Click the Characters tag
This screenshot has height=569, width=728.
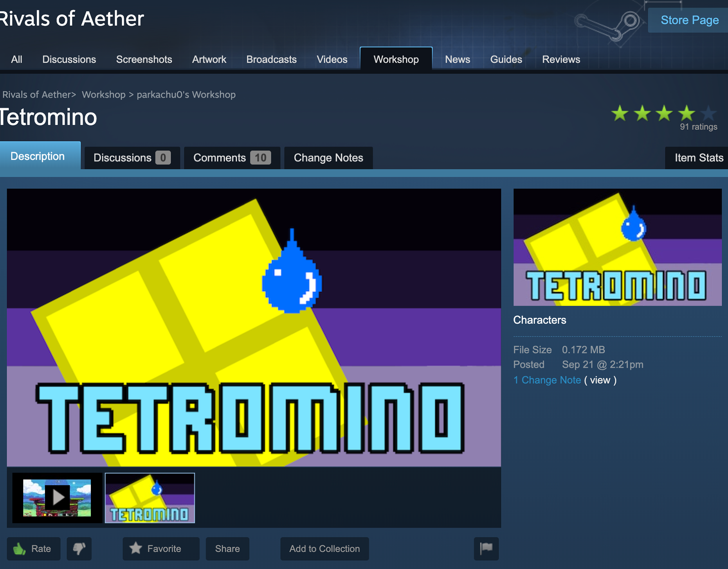coord(539,320)
